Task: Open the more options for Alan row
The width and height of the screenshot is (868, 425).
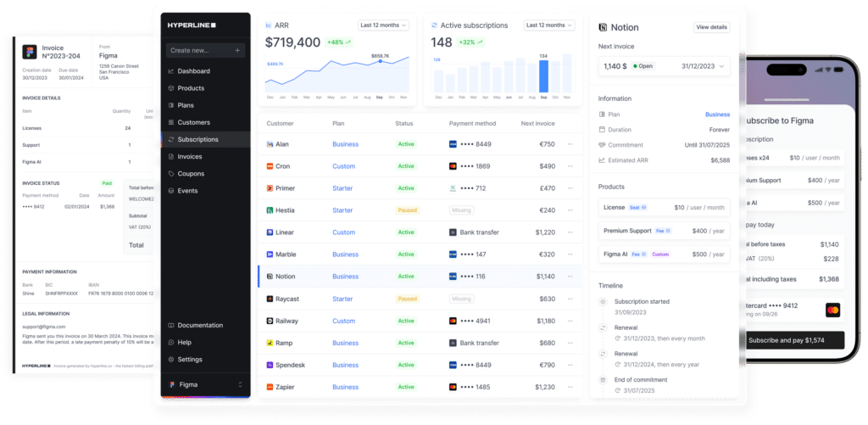Action: tap(570, 144)
